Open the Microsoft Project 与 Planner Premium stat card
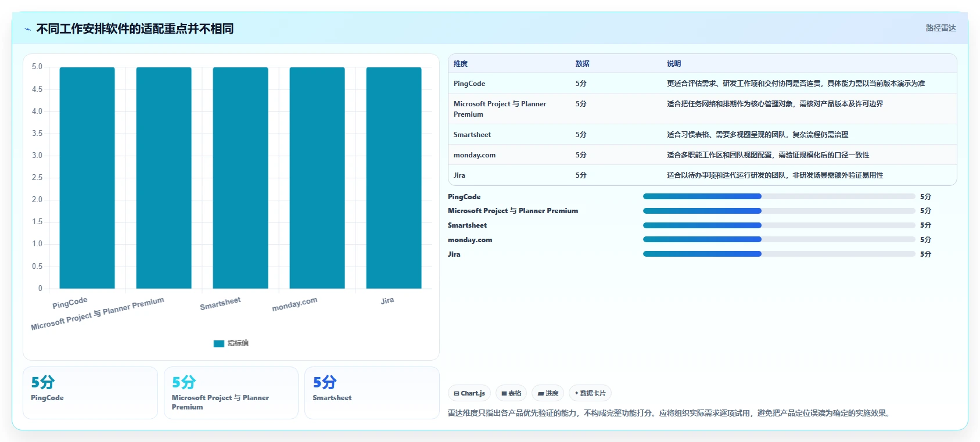This screenshot has height=442, width=980. click(231, 393)
